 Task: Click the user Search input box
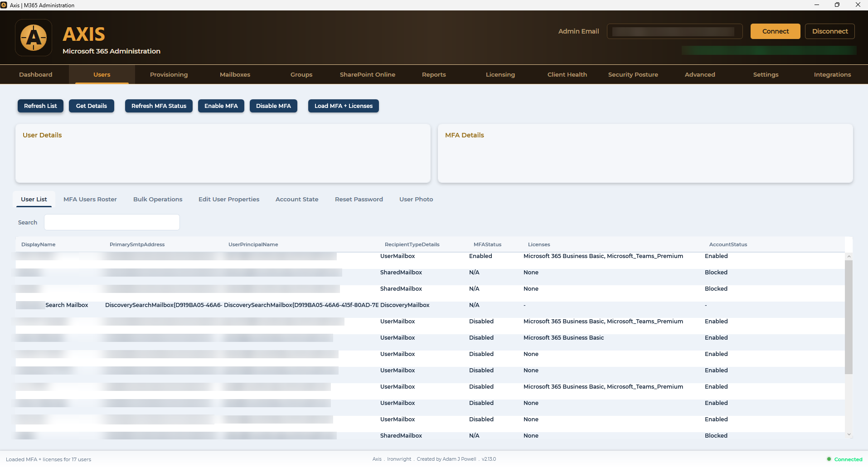pyautogui.click(x=112, y=222)
